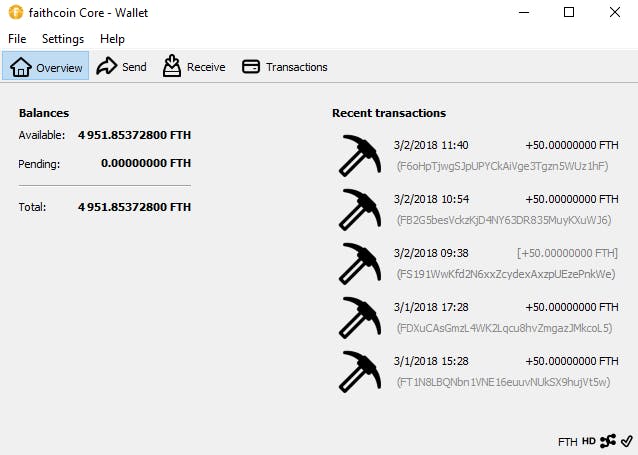Image resolution: width=638 pixels, height=455 pixels.
Task: Click the +50.00000000 FTH amount at 17:28
Action: [x=572, y=307]
